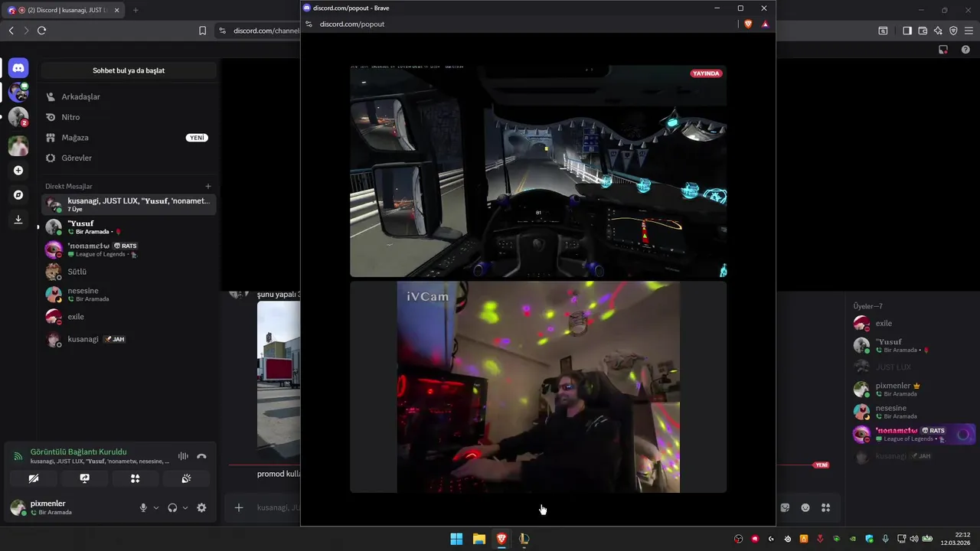The height and width of the screenshot is (551, 980).
Task: Toggle deafen headphones icon
Action: click(x=172, y=507)
